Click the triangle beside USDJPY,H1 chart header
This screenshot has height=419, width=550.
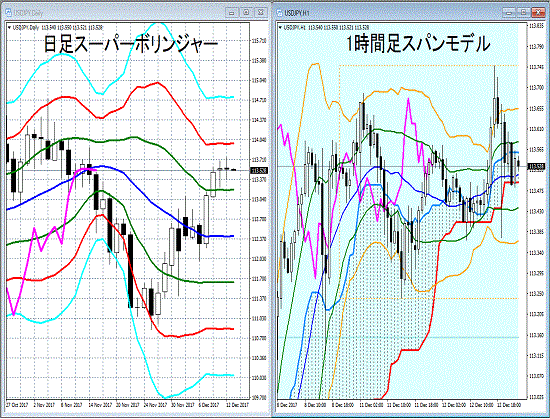click(x=280, y=27)
